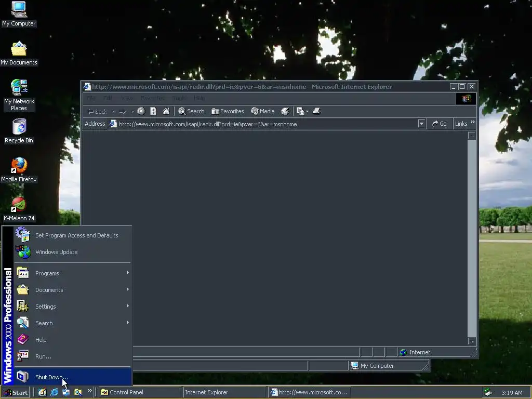This screenshot has height=399, width=532.
Task: Click the system tray network icon
Action: (x=488, y=392)
